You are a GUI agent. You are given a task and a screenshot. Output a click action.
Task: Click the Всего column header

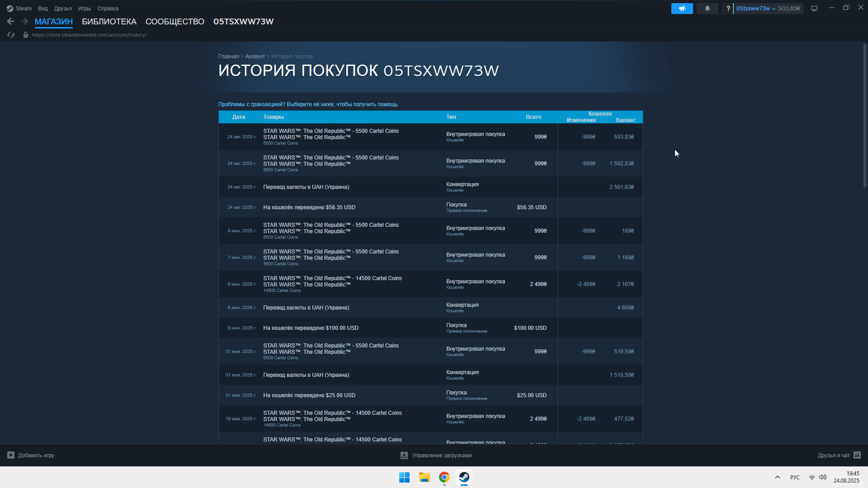(x=533, y=117)
